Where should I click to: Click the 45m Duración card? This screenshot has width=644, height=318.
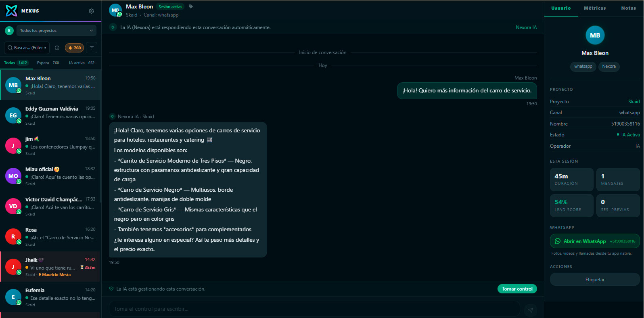click(x=571, y=180)
